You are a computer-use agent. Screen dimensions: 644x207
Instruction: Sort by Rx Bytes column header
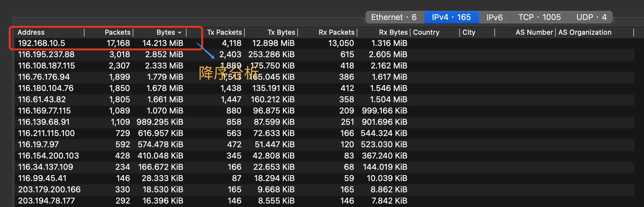point(393,32)
